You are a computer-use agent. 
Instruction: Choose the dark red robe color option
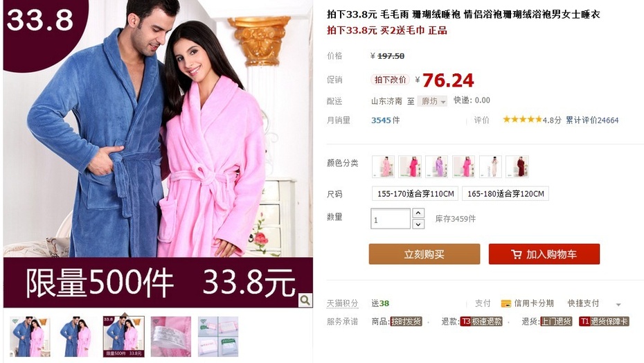point(517,166)
